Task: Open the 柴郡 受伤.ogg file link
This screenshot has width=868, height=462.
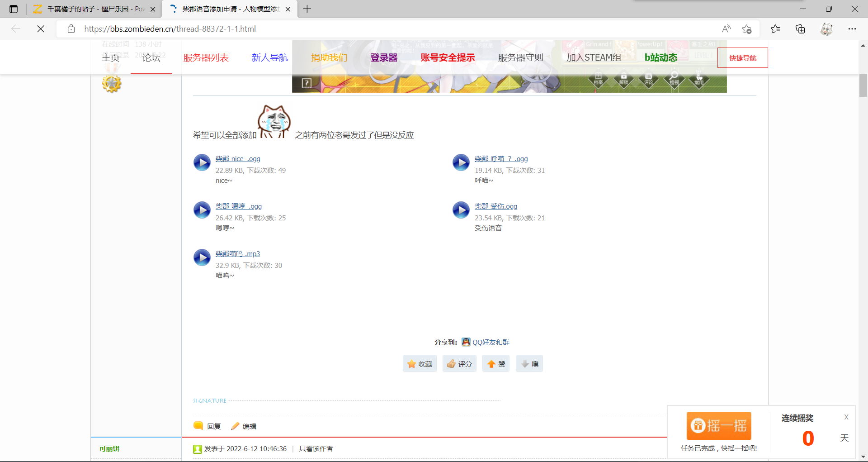Action: [496, 206]
